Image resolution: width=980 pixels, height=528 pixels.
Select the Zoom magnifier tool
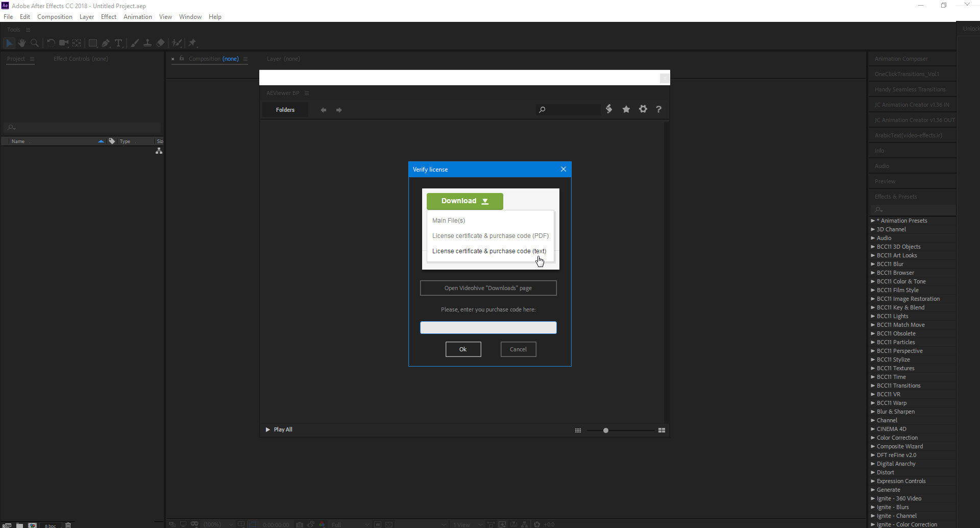[35, 43]
